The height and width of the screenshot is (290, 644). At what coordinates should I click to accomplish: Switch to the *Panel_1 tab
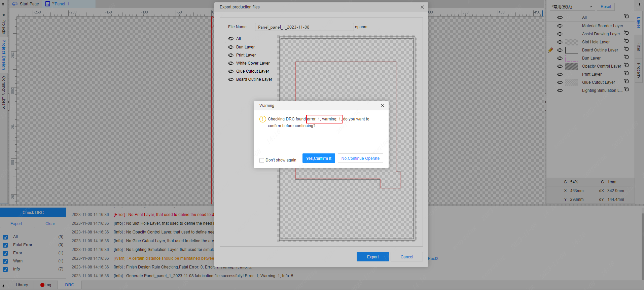[69, 4]
